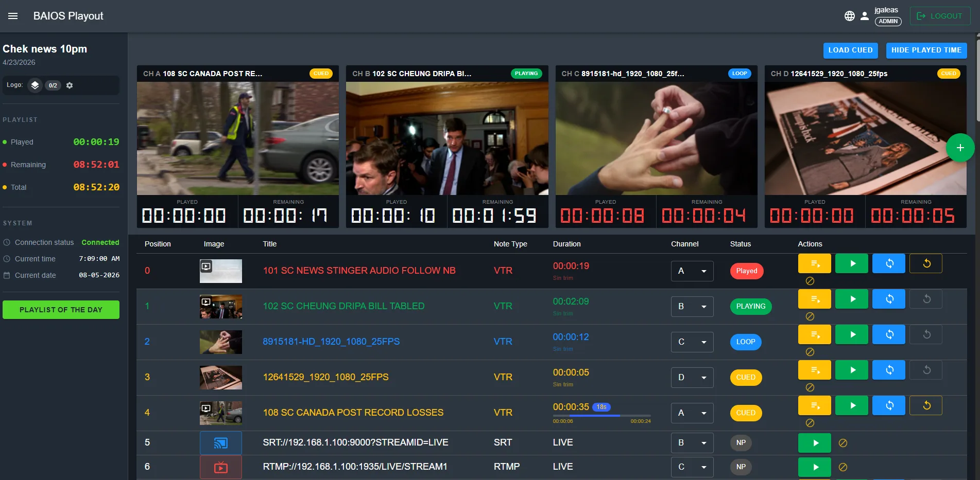Click the Title column header
Viewport: 980px width, 480px height.
pos(270,244)
